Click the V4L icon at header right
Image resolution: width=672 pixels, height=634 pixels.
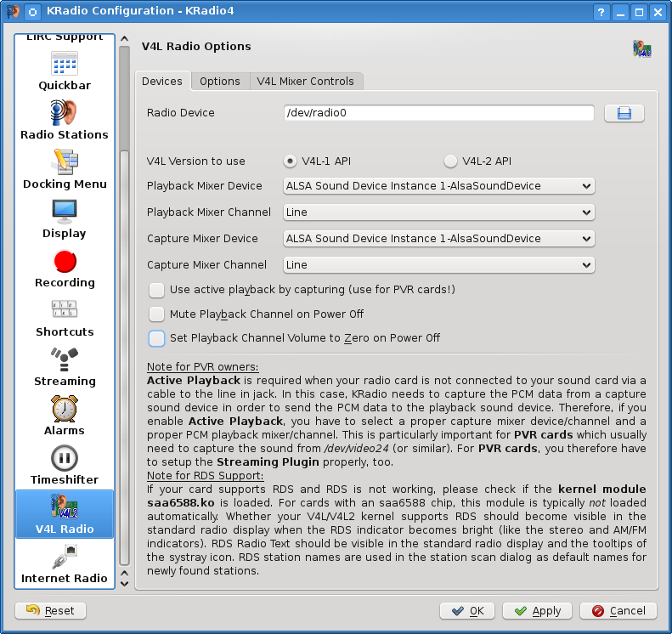click(641, 48)
